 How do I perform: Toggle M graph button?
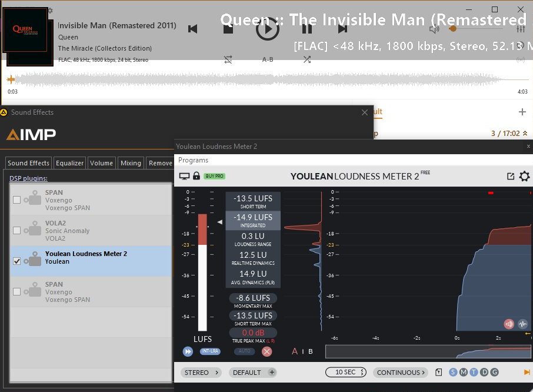pos(464,372)
